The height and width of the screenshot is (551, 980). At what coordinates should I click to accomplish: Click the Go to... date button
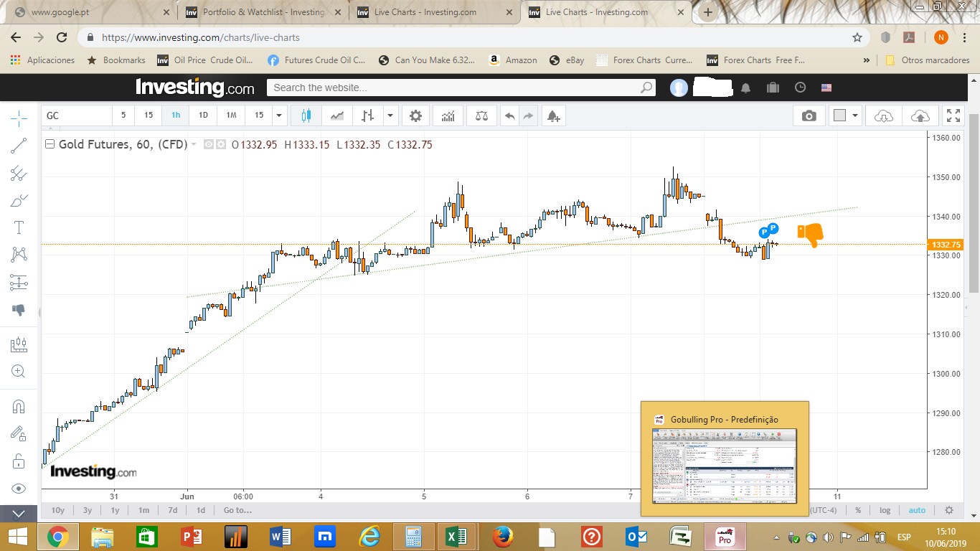(x=237, y=510)
